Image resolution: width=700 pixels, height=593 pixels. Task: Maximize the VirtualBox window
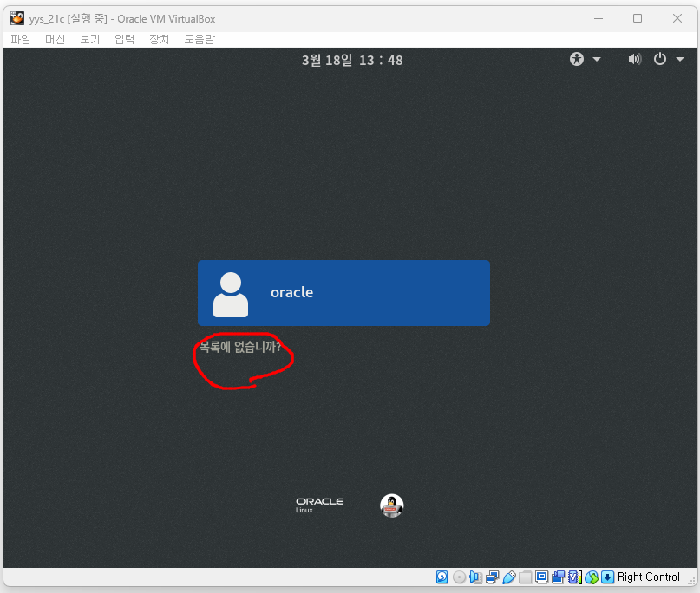[x=638, y=18]
